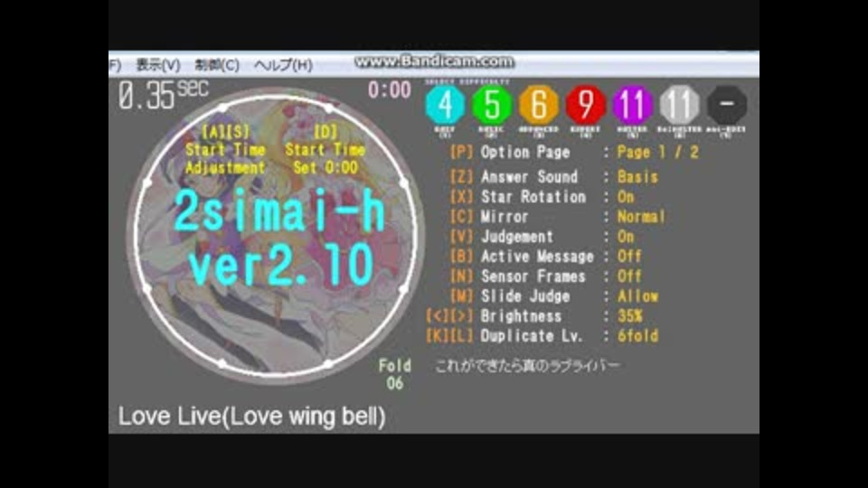This screenshot has height=488, width=868.
Task: Click [A][S] Start Time Adjustment text
Action: point(225,150)
